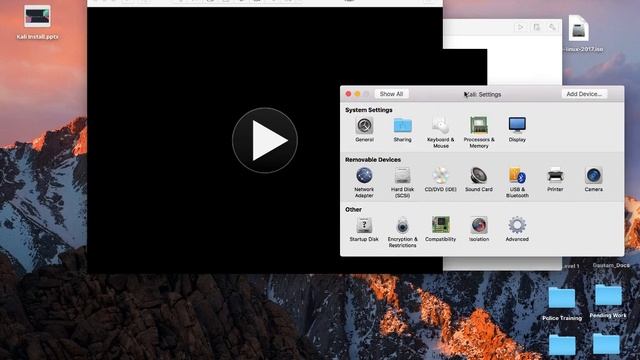640x360 pixels.
Task: Open Camera settings
Action: 593,180
